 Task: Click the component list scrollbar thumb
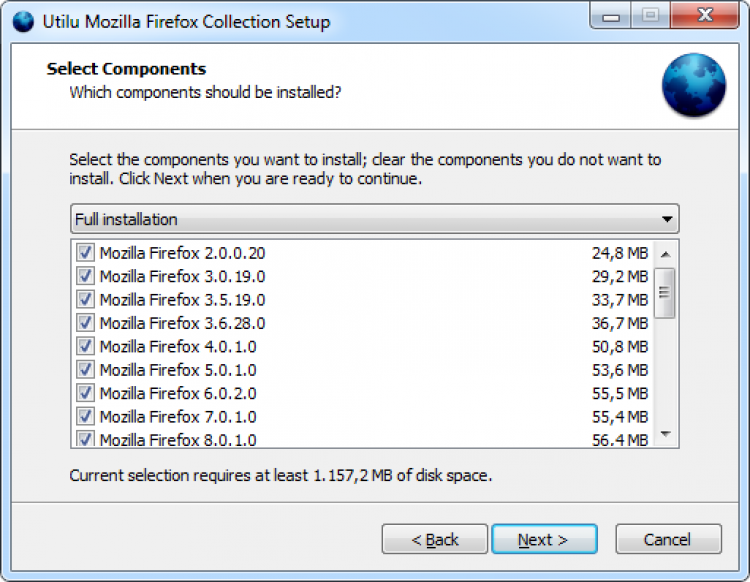click(x=666, y=292)
